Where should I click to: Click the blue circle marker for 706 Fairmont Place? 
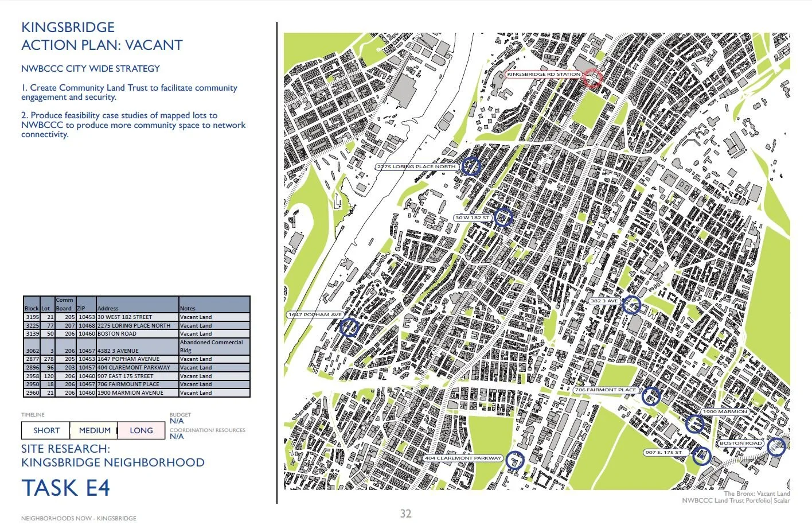650,396
